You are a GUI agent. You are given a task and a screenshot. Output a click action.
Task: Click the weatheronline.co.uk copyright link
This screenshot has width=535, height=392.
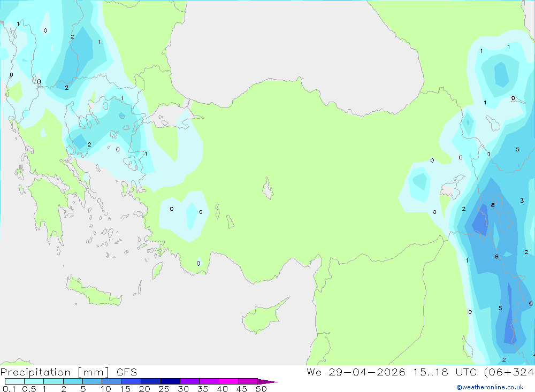tap(490, 387)
